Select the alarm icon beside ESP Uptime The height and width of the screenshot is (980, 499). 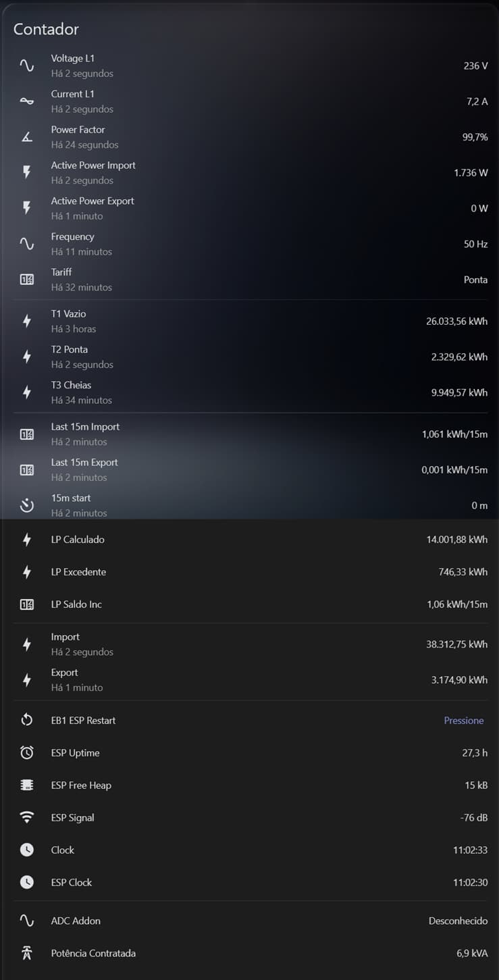pyautogui.click(x=27, y=752)
